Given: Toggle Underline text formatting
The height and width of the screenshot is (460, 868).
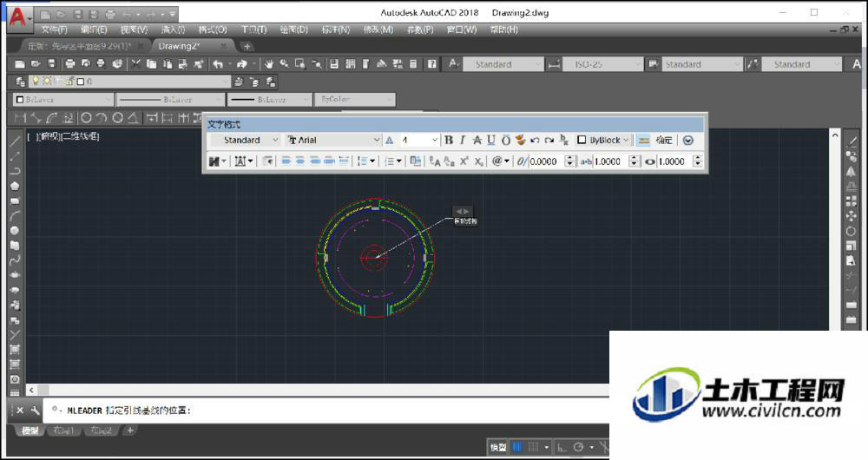Looking at the screenshot, I should (x=491, y=140).
